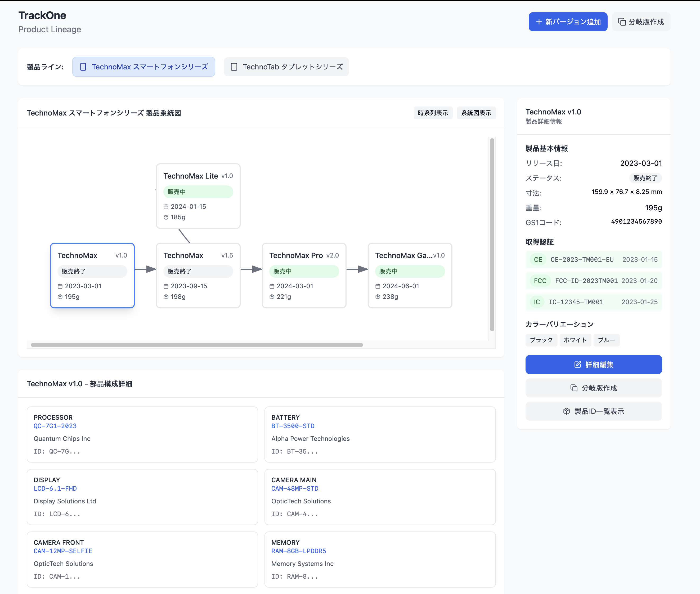Click the pencil icon on 詳細編集 button
This screenshot has width=700, height=594.
pos(577,365)
